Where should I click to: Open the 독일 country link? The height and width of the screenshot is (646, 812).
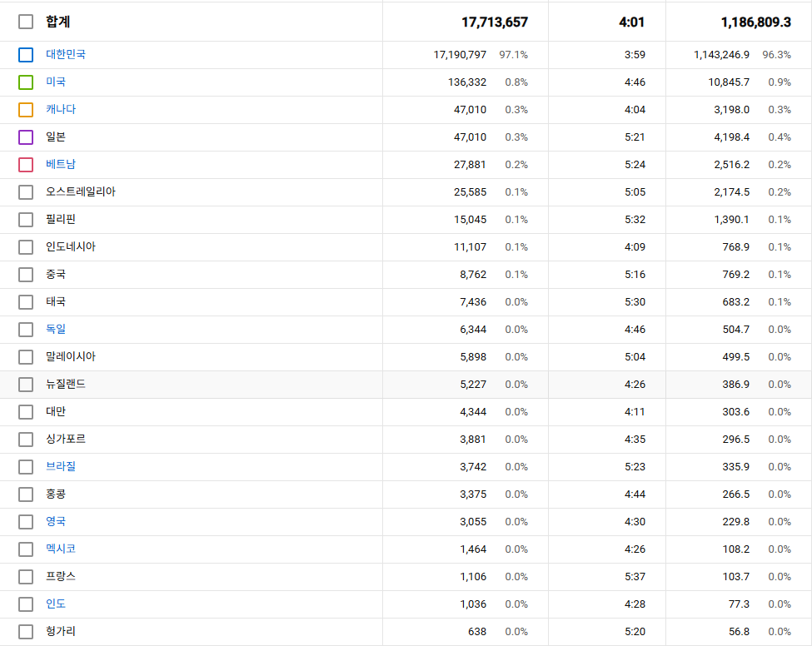(x=56, y=329)
